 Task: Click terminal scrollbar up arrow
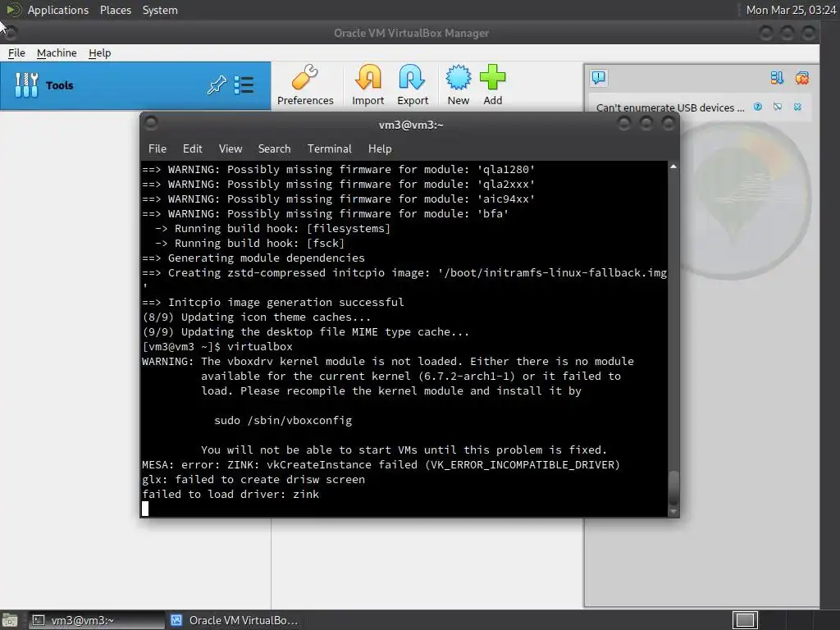coord(673,167)
